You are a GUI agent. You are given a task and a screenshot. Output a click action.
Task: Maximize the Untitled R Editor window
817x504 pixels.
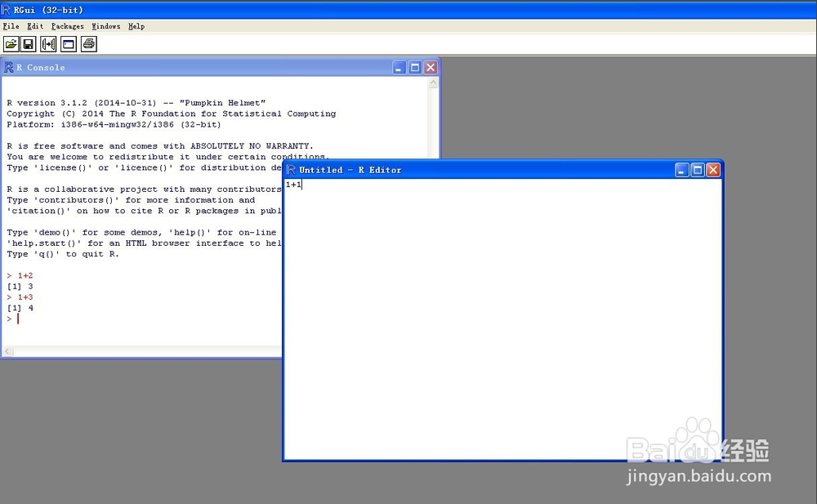coord(698,170)
